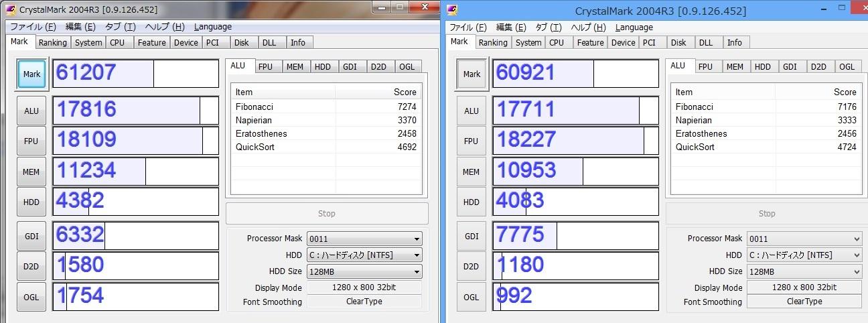Screen dimensions: 868x323
Task: Select the QuickSort row with score 4724
Action: (x=766, y=147)
